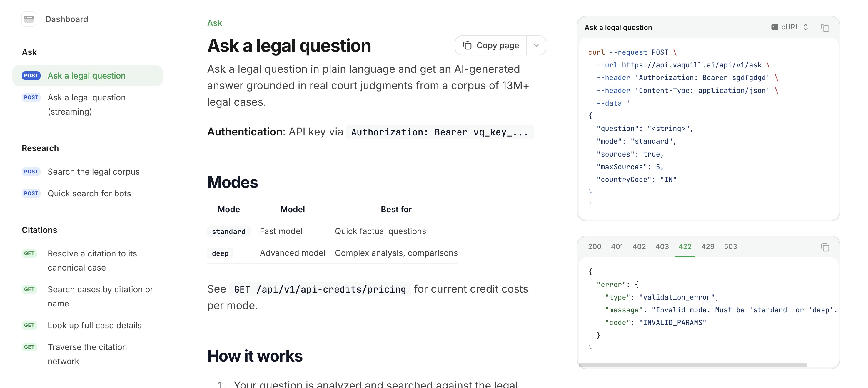Open Traverse the citation network page
Image resolution: width=868 pixels, height=388 pixels.
click(x=88, y=354)
